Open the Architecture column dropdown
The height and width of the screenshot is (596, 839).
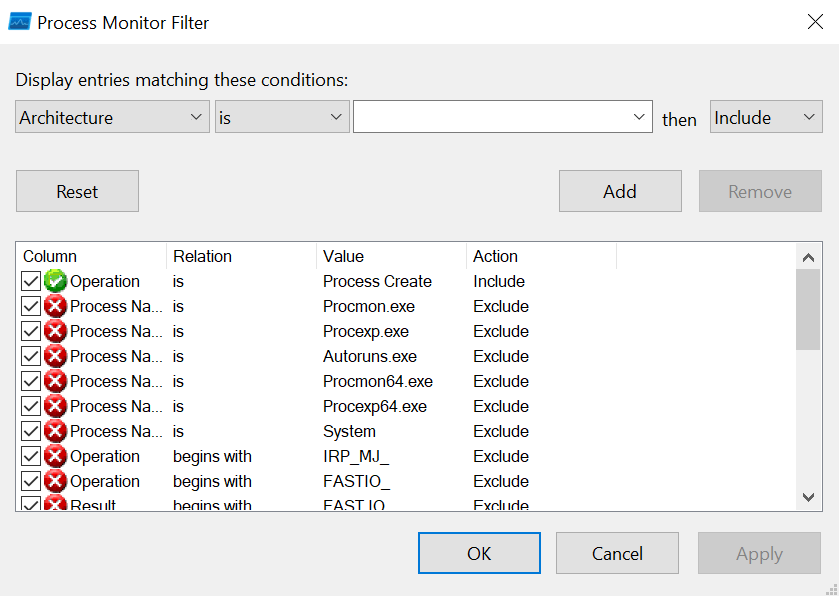[x=112, y=117]
